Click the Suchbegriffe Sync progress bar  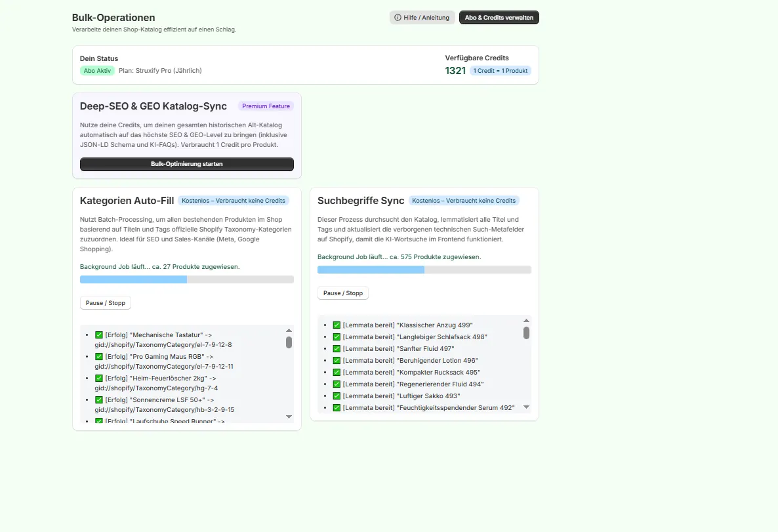424,270
